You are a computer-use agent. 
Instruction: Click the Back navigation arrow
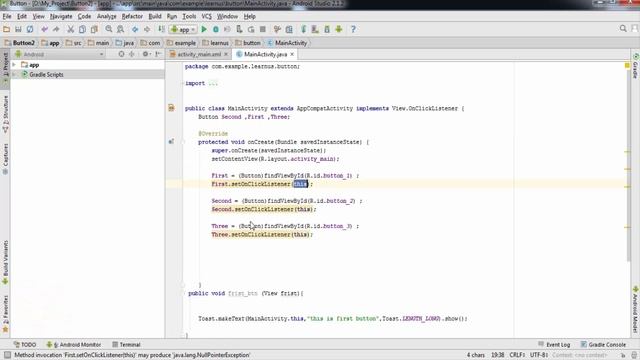(x=135, y=29)
